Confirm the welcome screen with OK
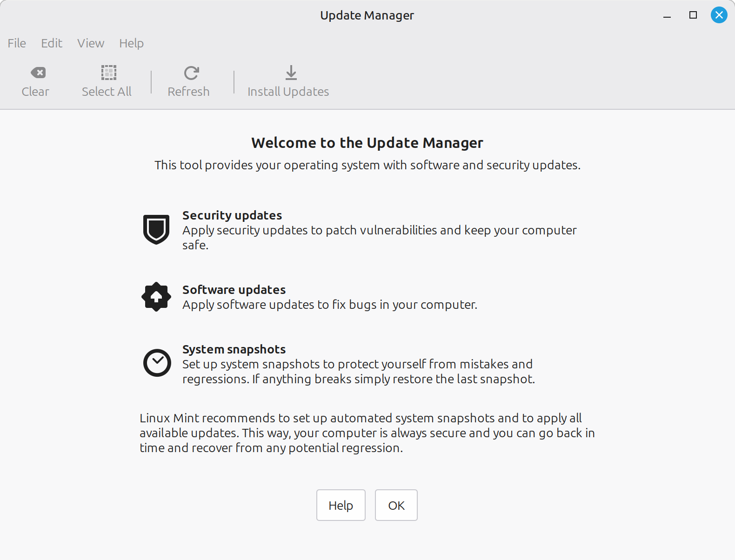The image size is (735, 560). click(396, 505)
